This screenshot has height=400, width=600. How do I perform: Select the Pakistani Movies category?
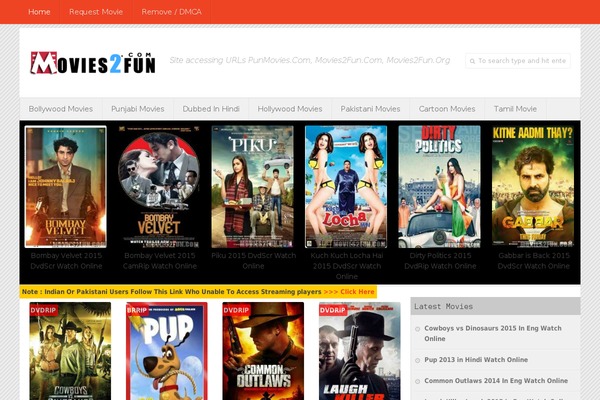(x=370, y=109)
